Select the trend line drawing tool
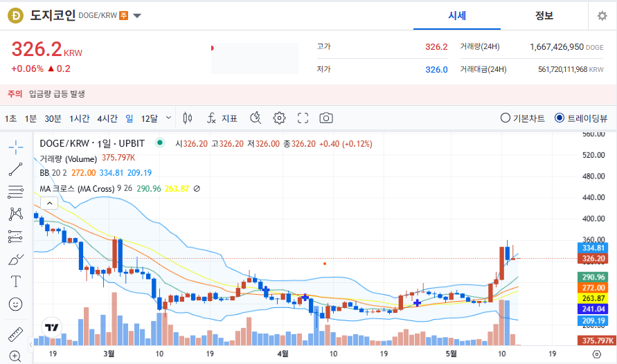Screen dimensions: 617x364 (x=16, y=170)
